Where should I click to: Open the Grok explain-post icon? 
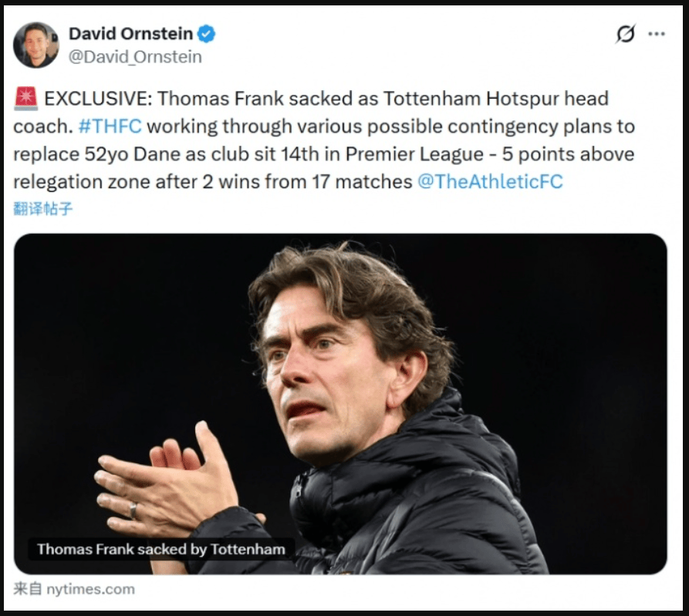[x=625, y=34]
